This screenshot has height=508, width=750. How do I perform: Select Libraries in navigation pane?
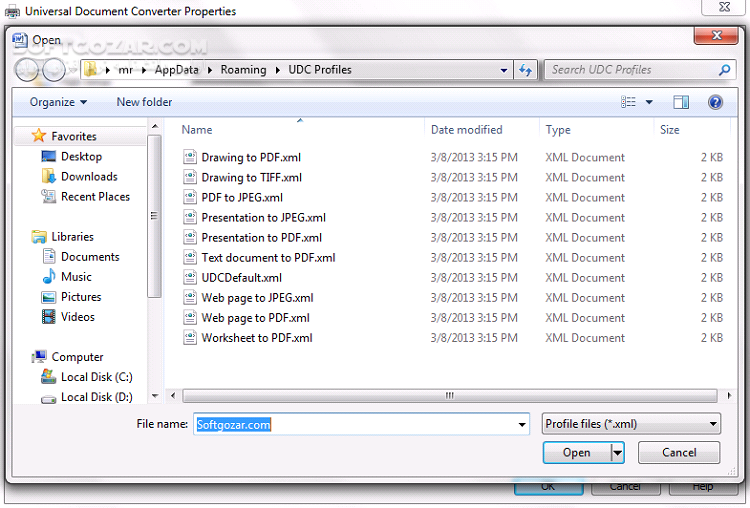tap(72, 237)
